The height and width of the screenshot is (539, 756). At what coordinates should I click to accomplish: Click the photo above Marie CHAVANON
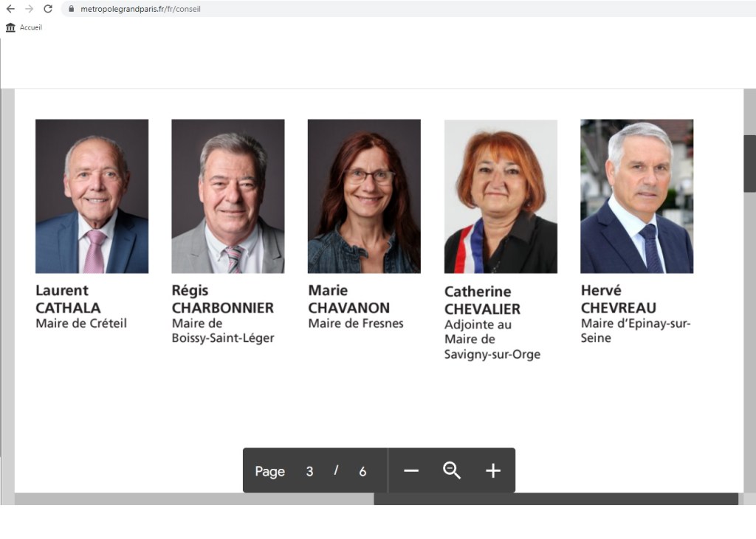point(364,196)
